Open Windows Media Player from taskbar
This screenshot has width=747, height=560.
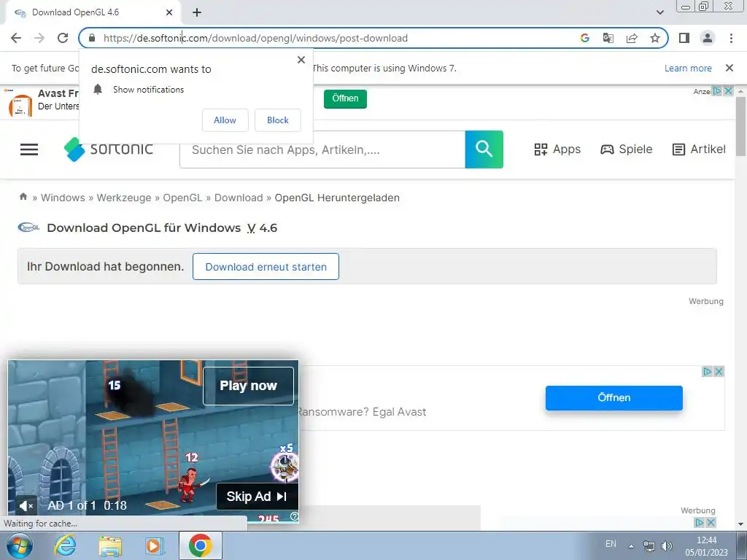coord(155,545)
